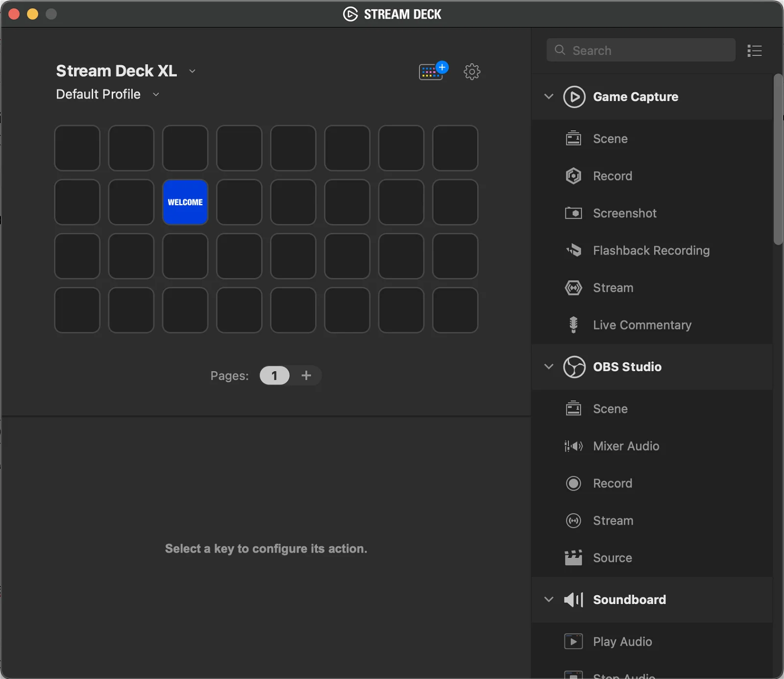This screenshot has width=784, height=679.
Task: Click the Stream Deck XL title text
Action: coord(117,71)
